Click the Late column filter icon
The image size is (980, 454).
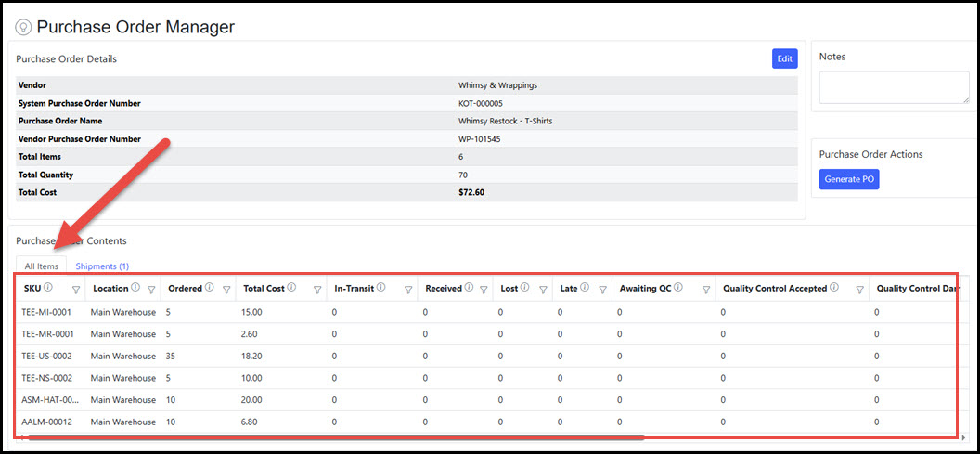602,290
